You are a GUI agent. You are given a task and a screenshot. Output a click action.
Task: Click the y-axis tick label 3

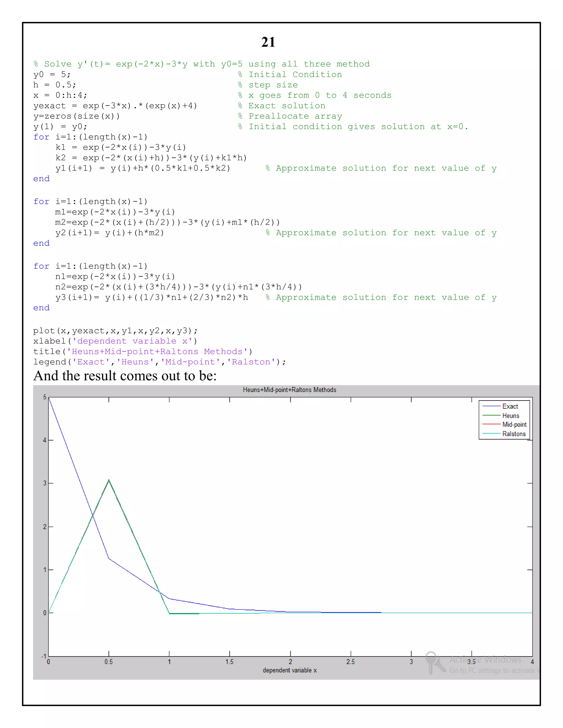pyautogui.click(x=45, y=483)
